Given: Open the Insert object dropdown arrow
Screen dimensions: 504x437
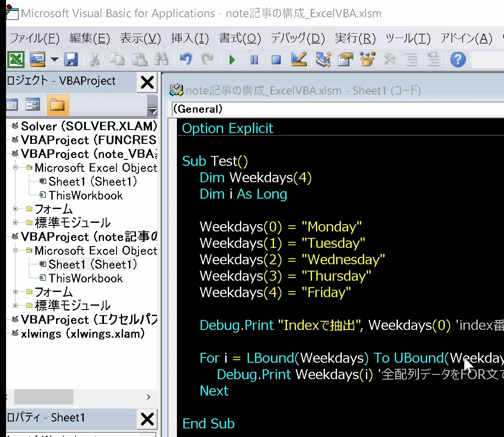Looking at the screenshot, I should click(x=54, y=60).
